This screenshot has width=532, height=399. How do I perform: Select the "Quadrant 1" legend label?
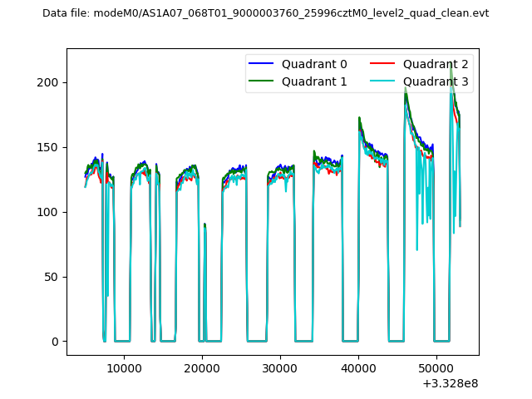[314, 81]
